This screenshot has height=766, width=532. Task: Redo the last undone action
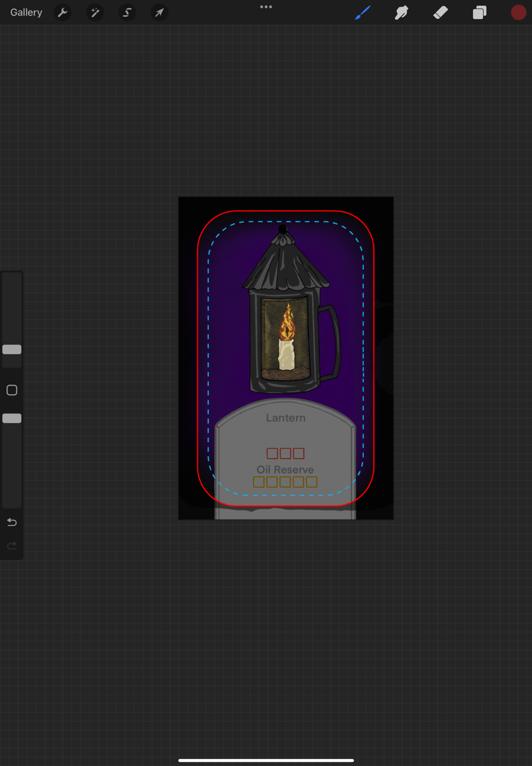point(12,546)
